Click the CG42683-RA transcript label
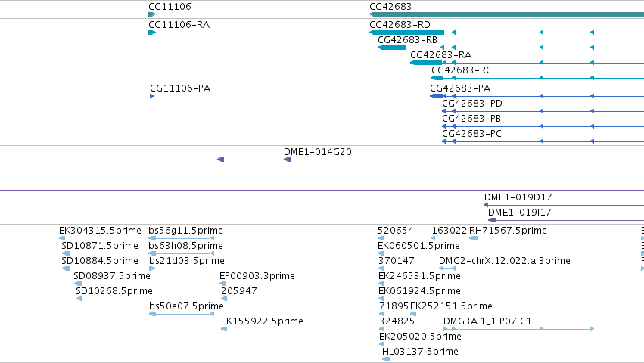The height and width of the screenshot is (363, 644). [440, 55]
